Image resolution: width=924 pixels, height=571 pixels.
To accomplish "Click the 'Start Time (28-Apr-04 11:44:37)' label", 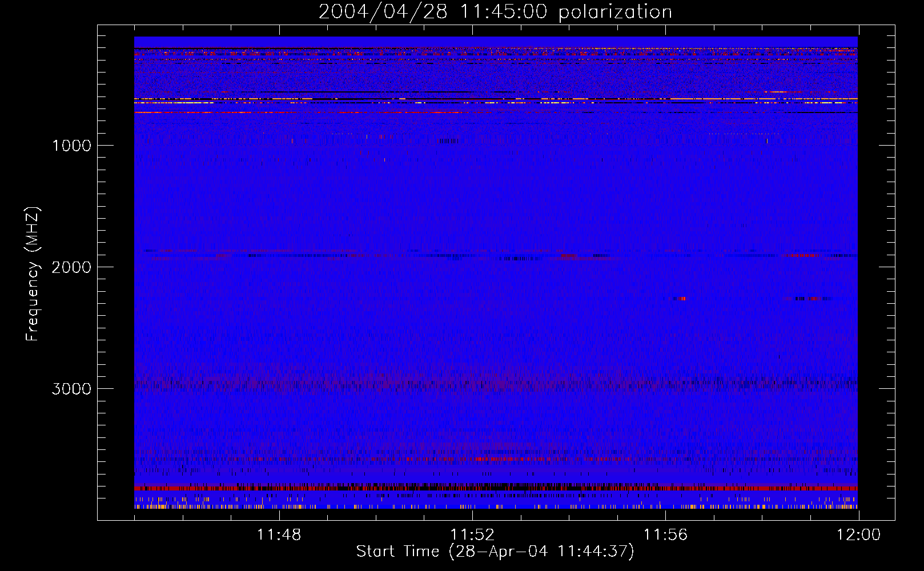I will [x=495, y=552].
